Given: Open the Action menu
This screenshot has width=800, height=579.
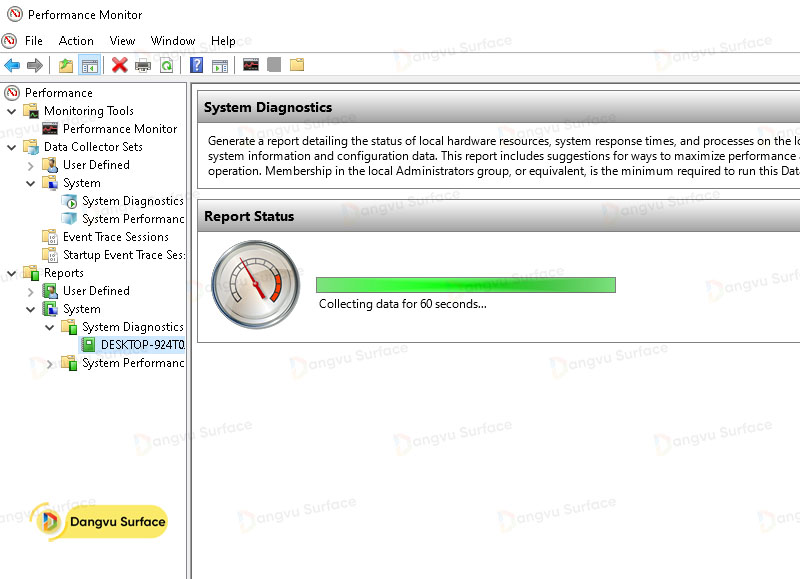Looking at the screenshot, I should point(76,41).
